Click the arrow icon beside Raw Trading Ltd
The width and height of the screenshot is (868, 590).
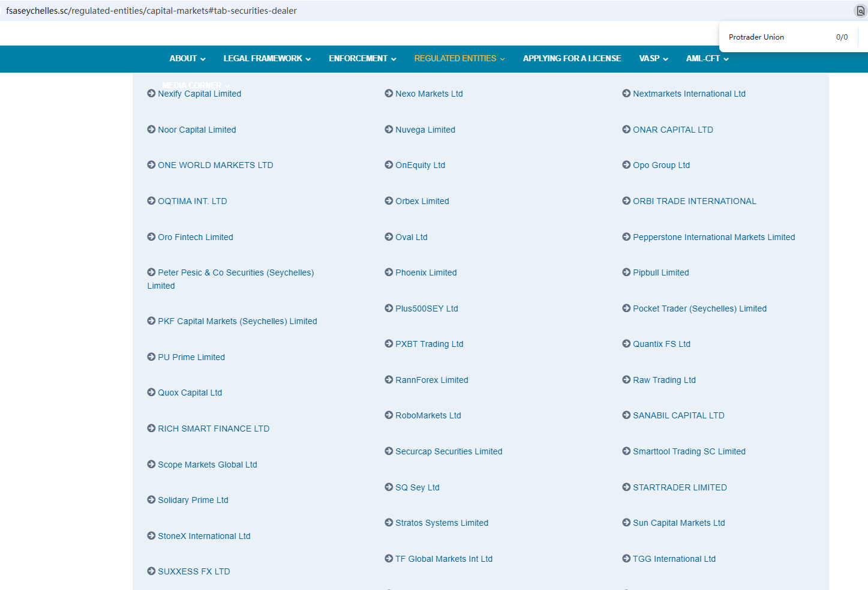coord(626,379)
